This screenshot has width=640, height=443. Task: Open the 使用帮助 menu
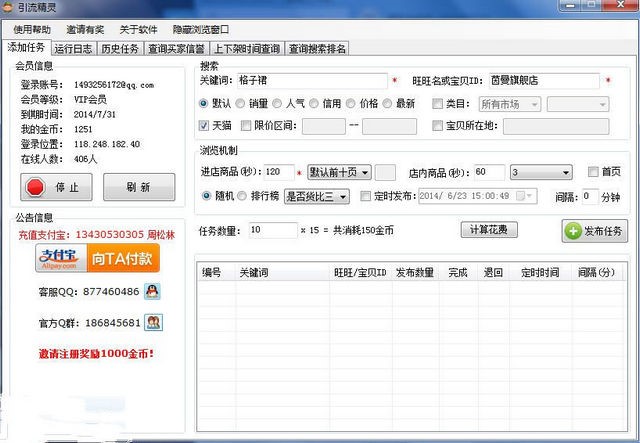click(32, 30)
